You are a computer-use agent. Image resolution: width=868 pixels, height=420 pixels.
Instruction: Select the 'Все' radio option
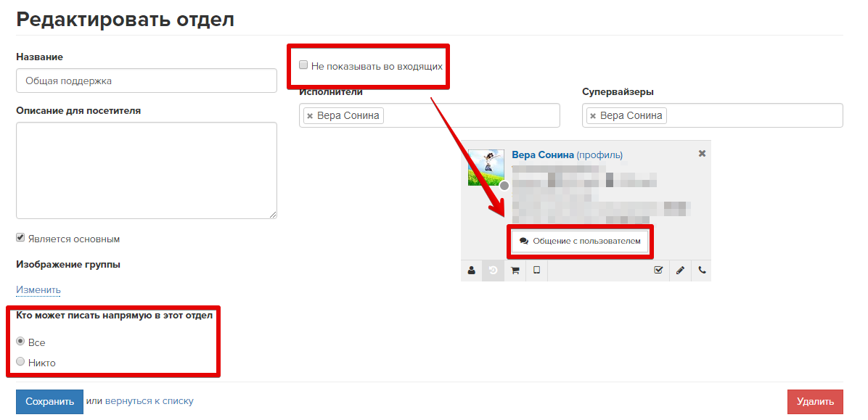(x=21, y=342)
